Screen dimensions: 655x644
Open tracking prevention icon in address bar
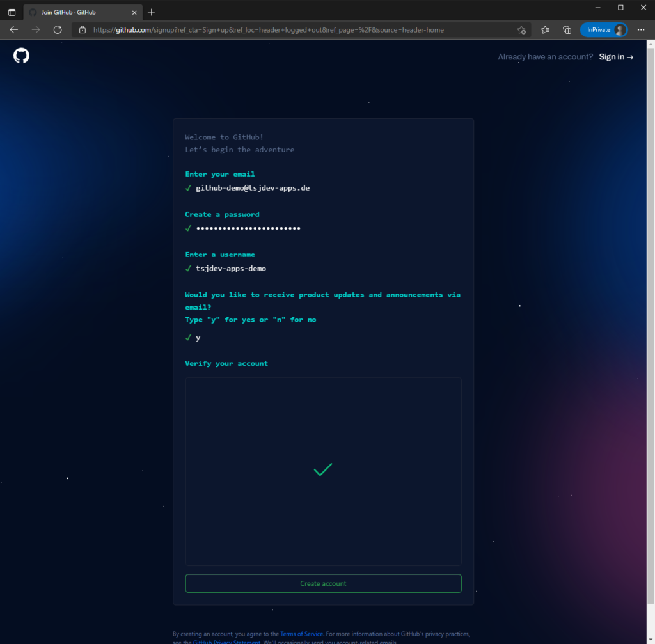(x=521, y=29)
